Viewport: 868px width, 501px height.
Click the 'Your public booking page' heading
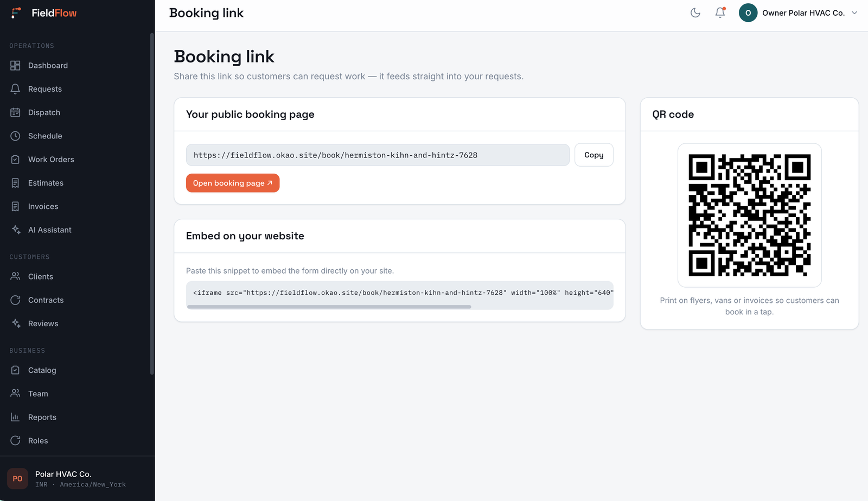pos(250,115)
